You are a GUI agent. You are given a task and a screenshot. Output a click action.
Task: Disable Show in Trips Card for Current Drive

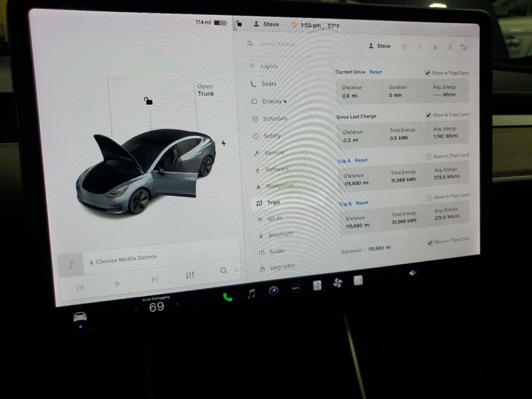428,73
